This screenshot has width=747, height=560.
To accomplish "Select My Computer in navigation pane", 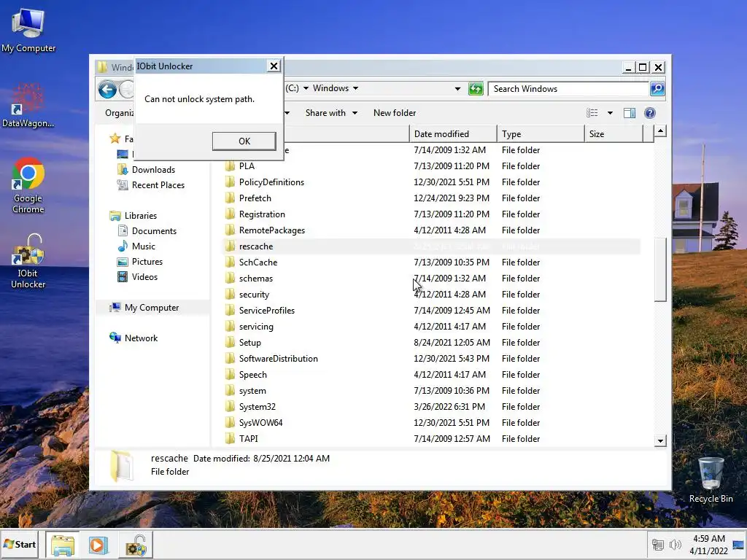I will coord(152,307).
